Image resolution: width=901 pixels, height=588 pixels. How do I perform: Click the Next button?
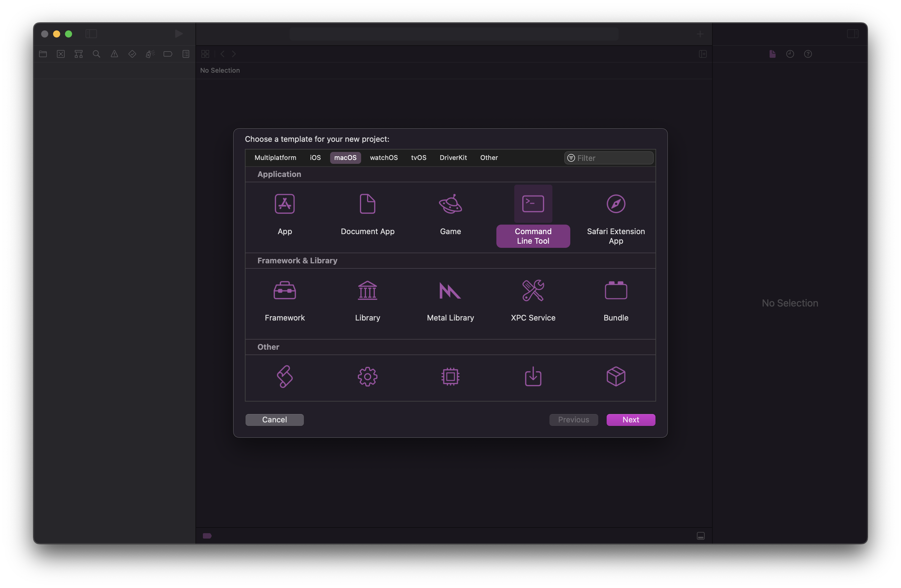(630, 419)
